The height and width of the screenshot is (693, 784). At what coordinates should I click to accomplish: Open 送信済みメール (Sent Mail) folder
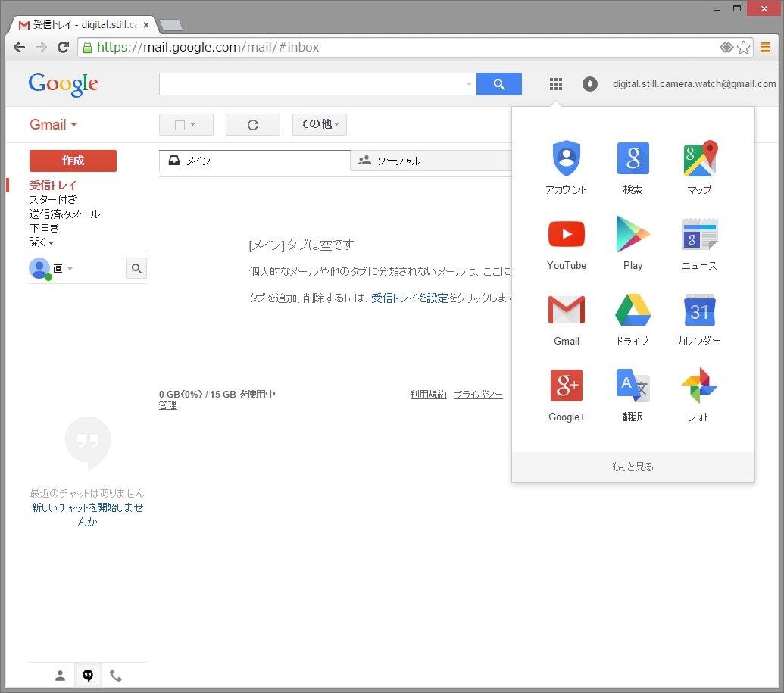coord(64,214)
